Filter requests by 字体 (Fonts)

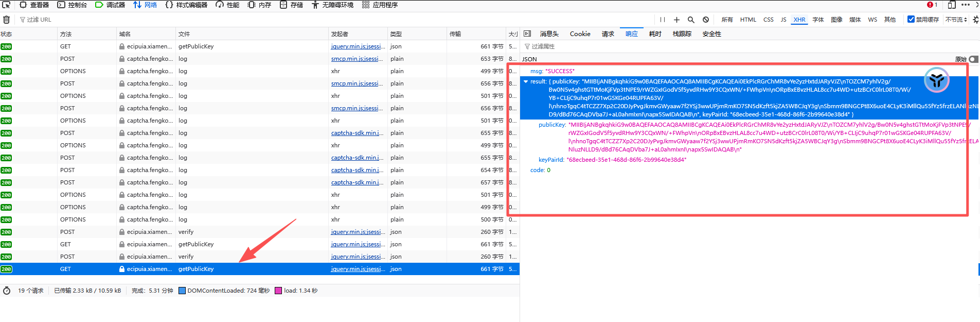pos(818,20)
